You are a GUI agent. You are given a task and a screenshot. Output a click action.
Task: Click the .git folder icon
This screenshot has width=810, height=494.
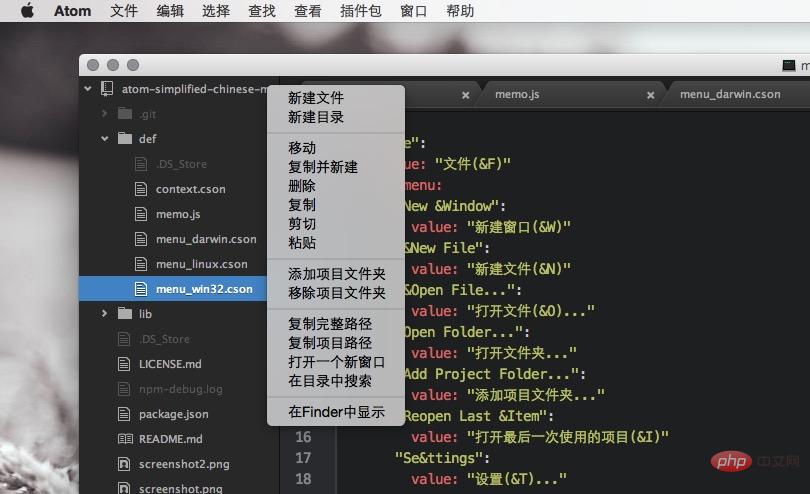click(124, 113)
